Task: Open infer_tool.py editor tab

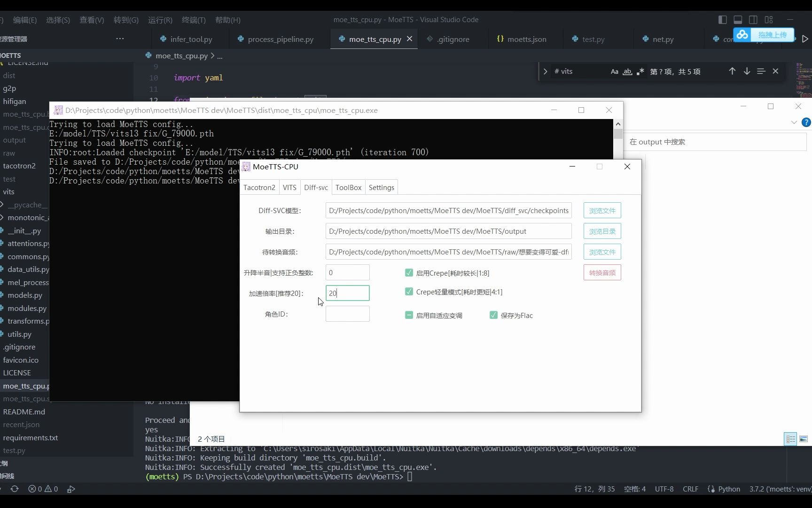Action: (x=191, y=39)
